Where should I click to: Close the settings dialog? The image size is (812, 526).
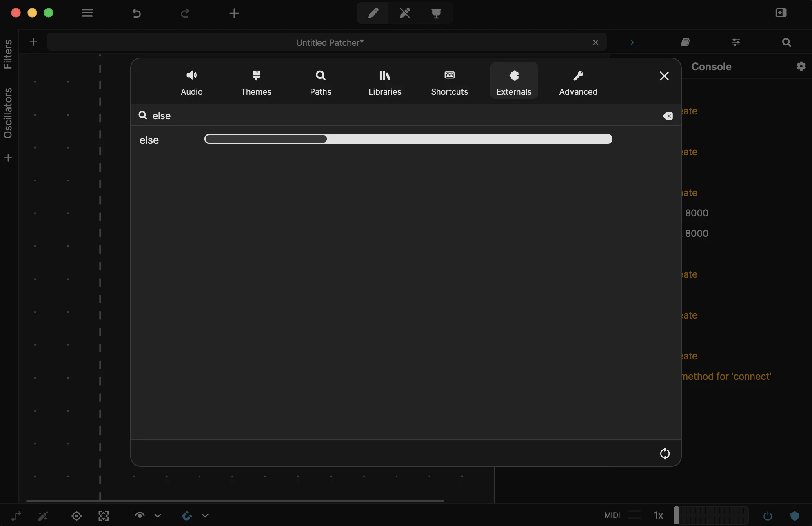(664, 76)
